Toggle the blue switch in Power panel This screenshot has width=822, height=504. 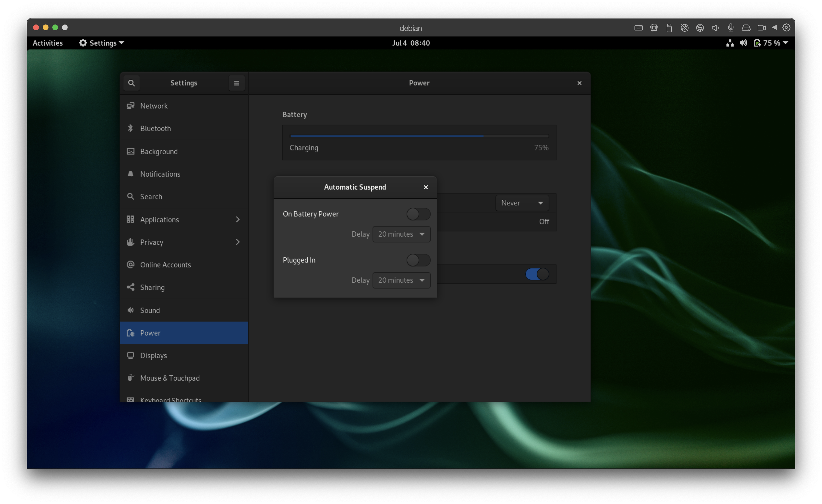(x=537, y=274)
